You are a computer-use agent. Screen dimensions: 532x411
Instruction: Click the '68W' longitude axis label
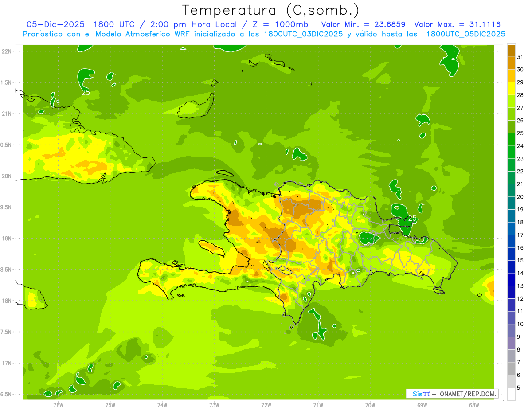click(x=474, y=405)
